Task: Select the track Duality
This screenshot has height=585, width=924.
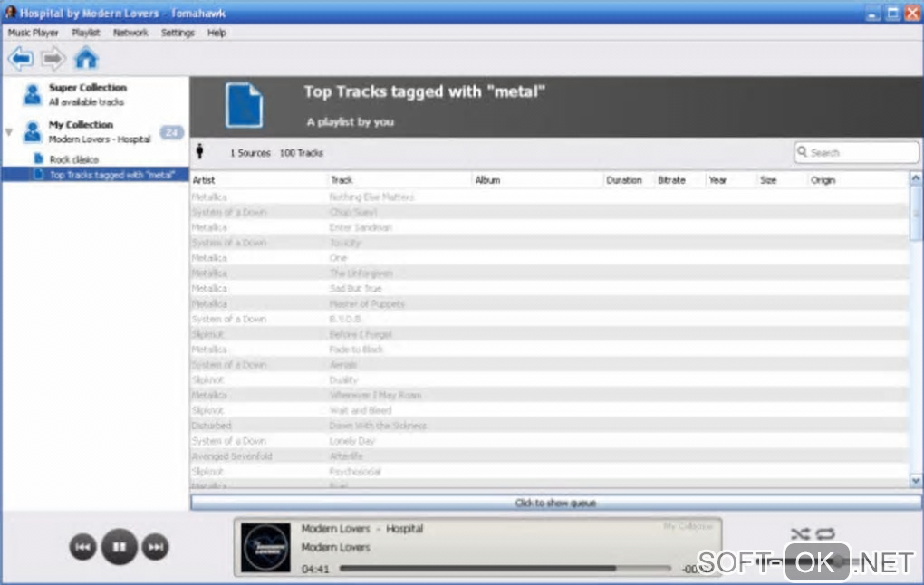Action: point(343,380)
